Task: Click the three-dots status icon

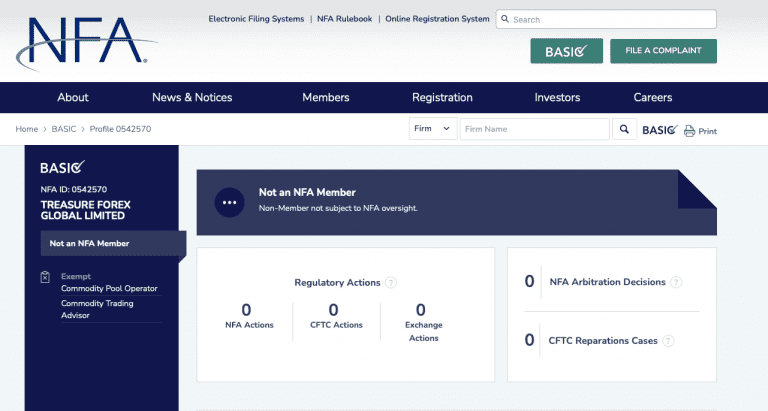Action: click(x=229, y=202)
